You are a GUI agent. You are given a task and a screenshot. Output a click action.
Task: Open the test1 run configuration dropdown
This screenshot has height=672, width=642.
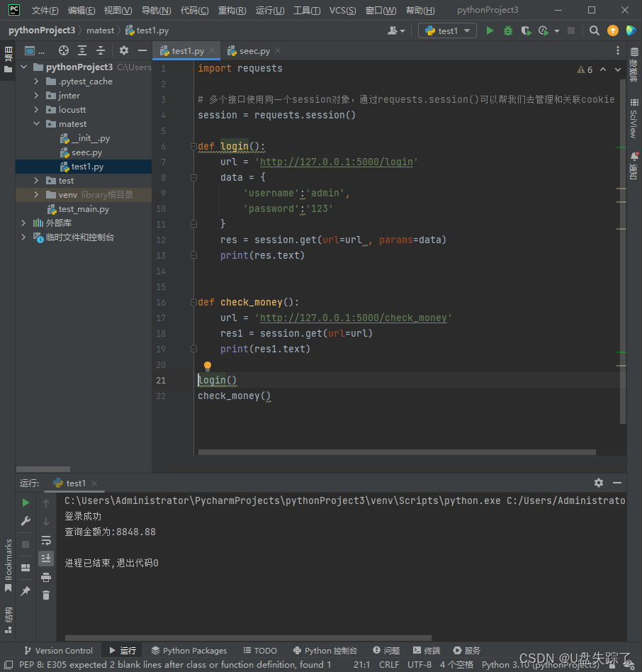coord(448,30)
